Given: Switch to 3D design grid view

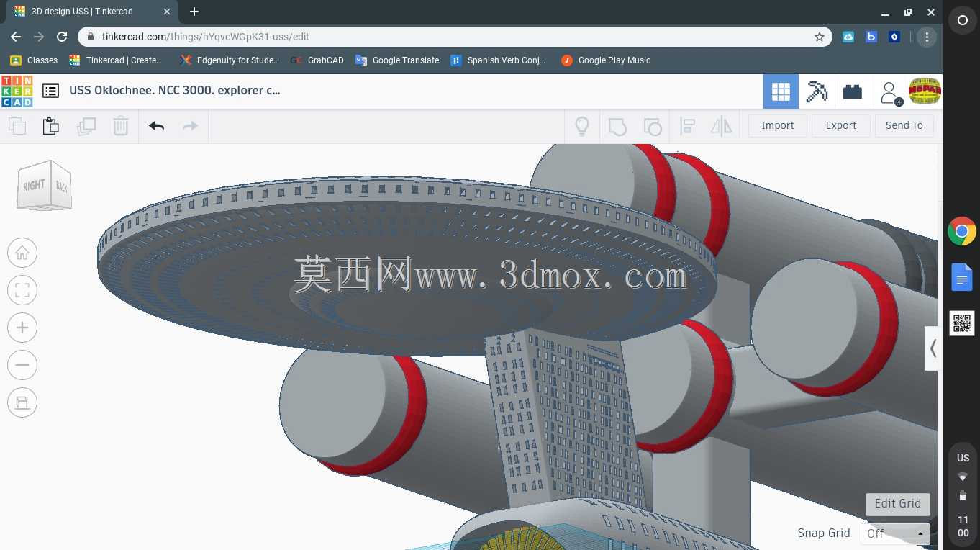Looking at the screenshot, I should pyautogui.click(x=781, y=91).
